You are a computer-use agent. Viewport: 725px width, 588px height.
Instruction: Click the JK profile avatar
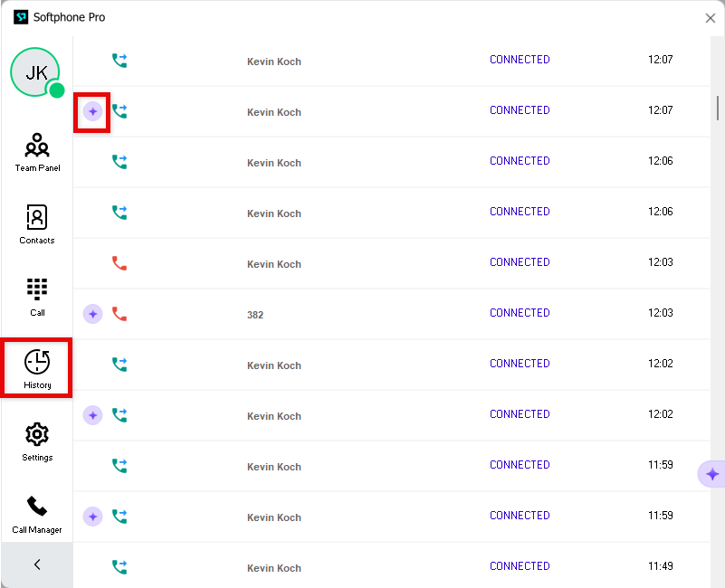36,72
